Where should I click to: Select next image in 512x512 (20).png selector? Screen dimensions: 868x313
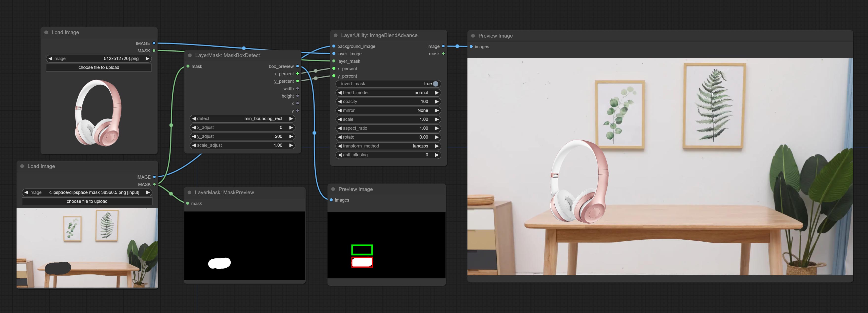(147, 59)
